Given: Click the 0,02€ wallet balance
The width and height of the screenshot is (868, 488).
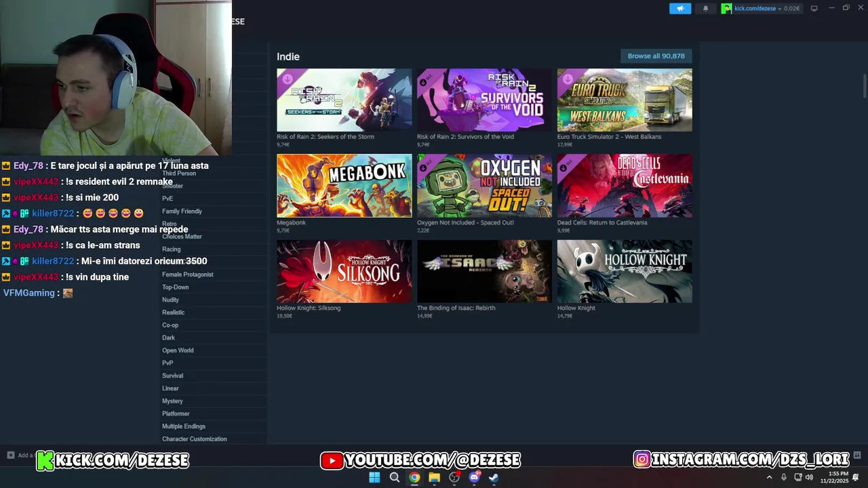Looking at the screenshot, I should pyautogui.click(x=791, y=8).
